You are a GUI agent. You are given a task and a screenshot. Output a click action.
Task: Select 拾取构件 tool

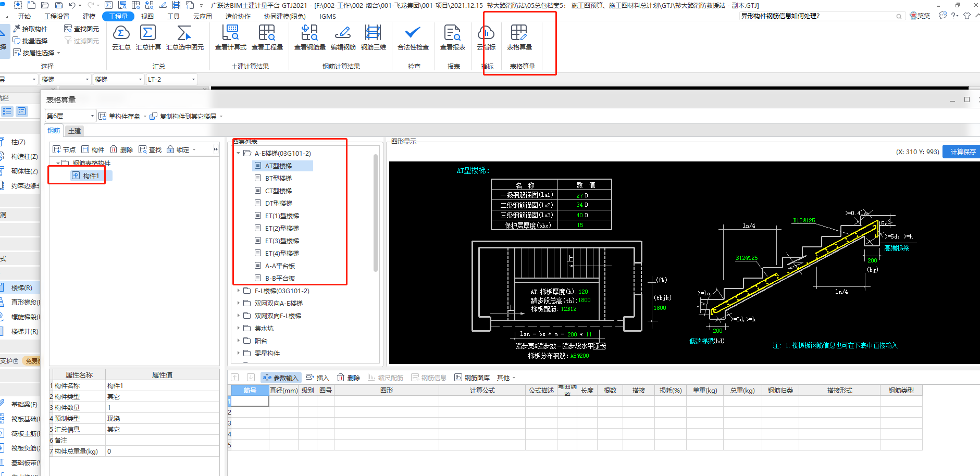point(30,29)
